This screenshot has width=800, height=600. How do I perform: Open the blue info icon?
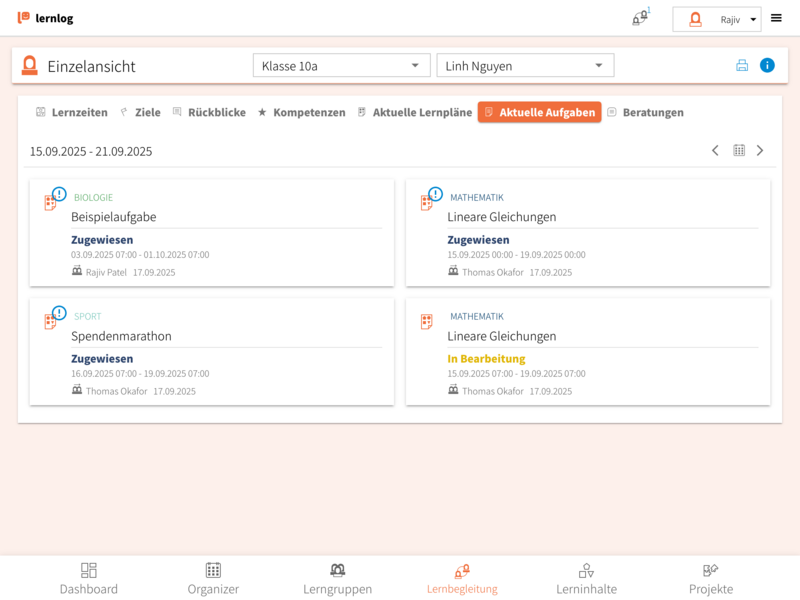[767, 66]
